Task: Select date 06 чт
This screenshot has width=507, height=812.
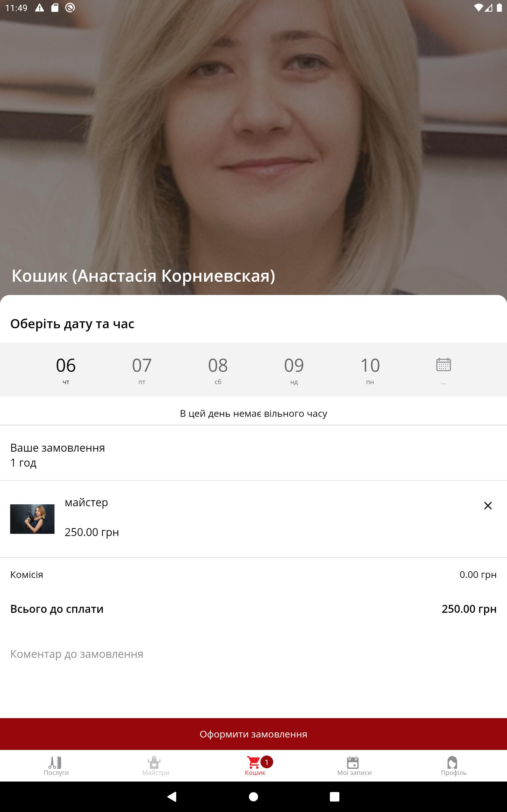Action: [x=66, y=370]
